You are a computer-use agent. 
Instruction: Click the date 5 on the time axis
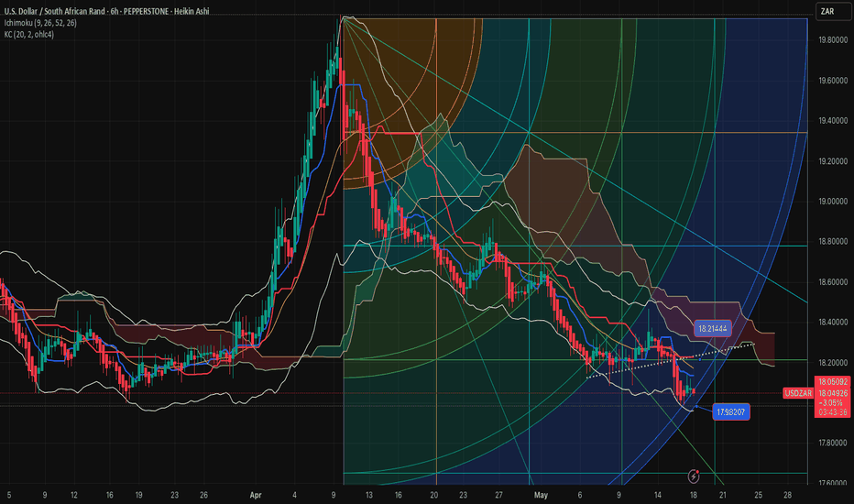pos(9,495)
